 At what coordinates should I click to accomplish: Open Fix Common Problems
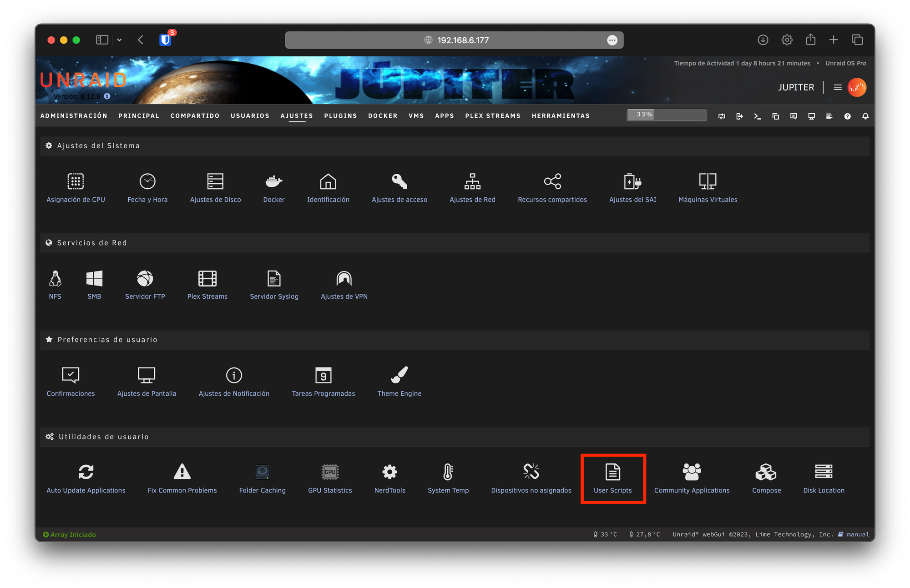click(x=182, y=479)
